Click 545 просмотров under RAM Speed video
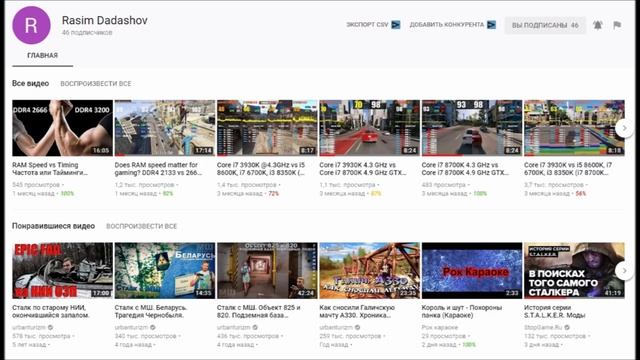Screen dimensions: 640x360 36,185
